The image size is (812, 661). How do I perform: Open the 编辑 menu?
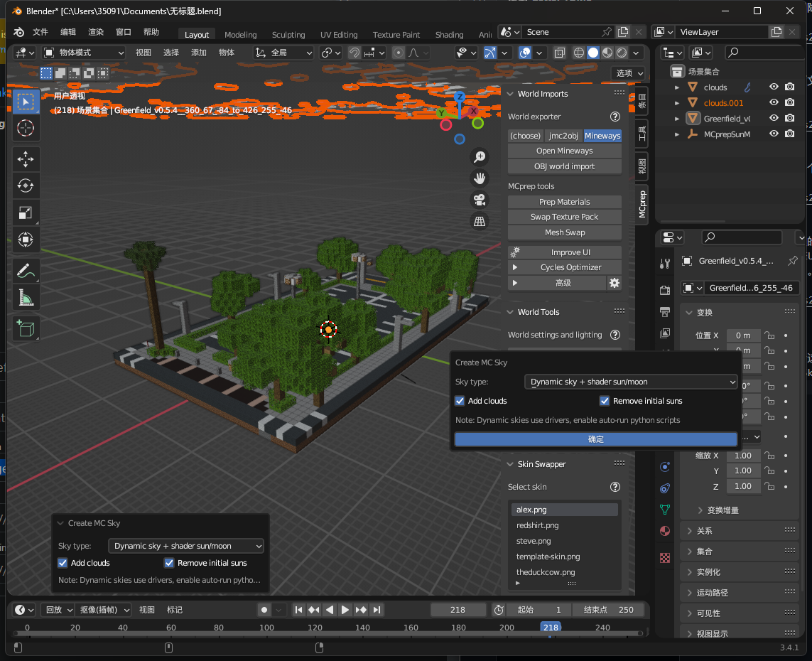click(x=67, y=32)
